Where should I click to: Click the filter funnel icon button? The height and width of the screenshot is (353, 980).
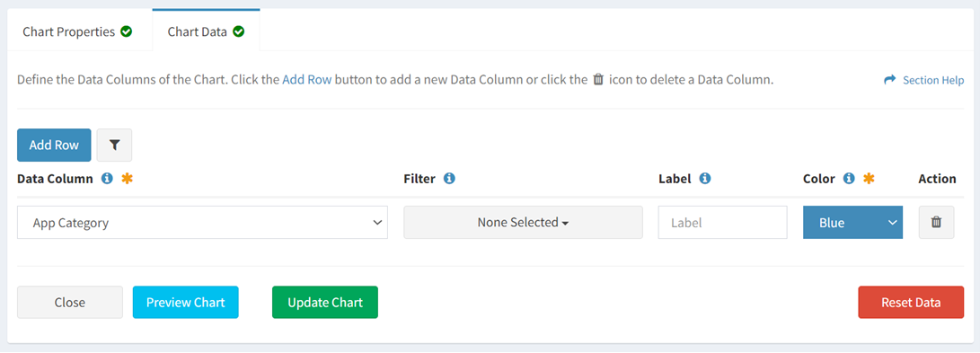pyautogui.click(x=114, y=145)
